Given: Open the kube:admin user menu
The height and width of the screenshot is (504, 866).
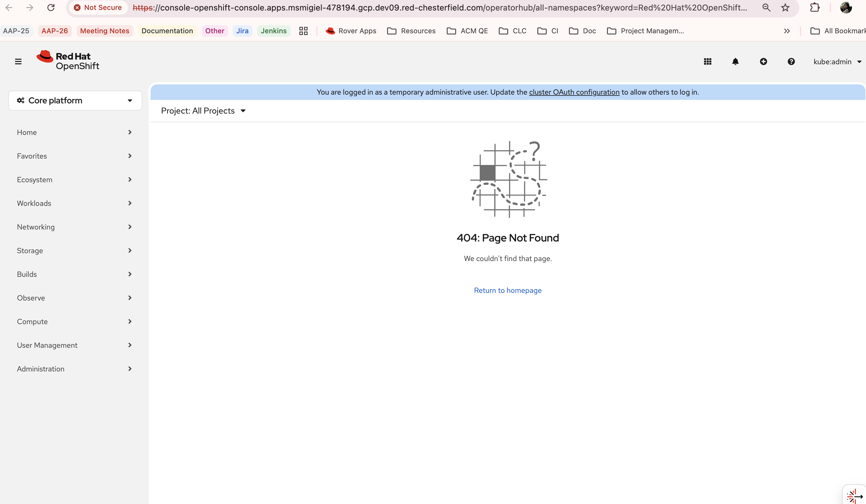Looking at the screenshot, I should click(837, 62).
